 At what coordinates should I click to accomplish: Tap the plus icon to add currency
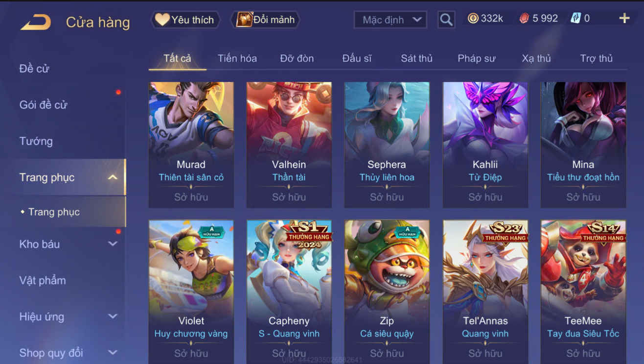(x=624, y=18)
